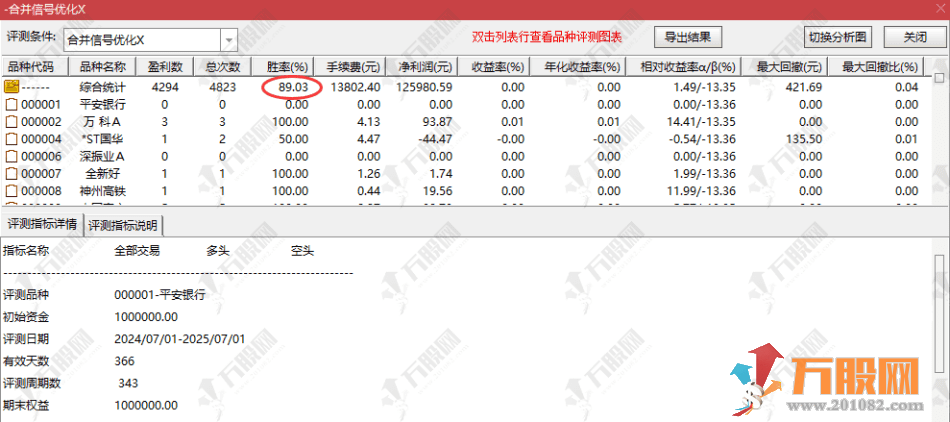The height and width of the screenshot is (422, 950).
Task: Click the 2024/07/01-2025/07/01 date range
Action: pyautogui.click(x=179, y=339)
